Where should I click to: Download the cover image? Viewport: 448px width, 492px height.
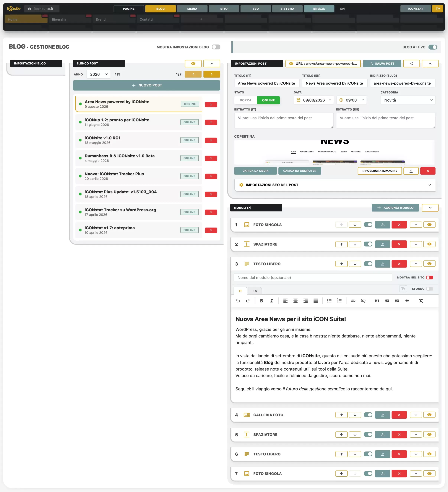click(x=411, y=171)
